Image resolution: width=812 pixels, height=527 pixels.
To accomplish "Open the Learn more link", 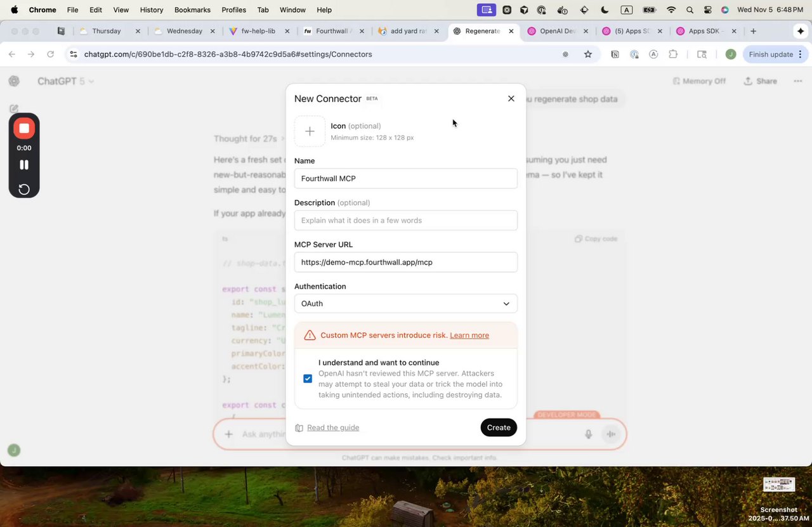I will [x=469, y=335].
